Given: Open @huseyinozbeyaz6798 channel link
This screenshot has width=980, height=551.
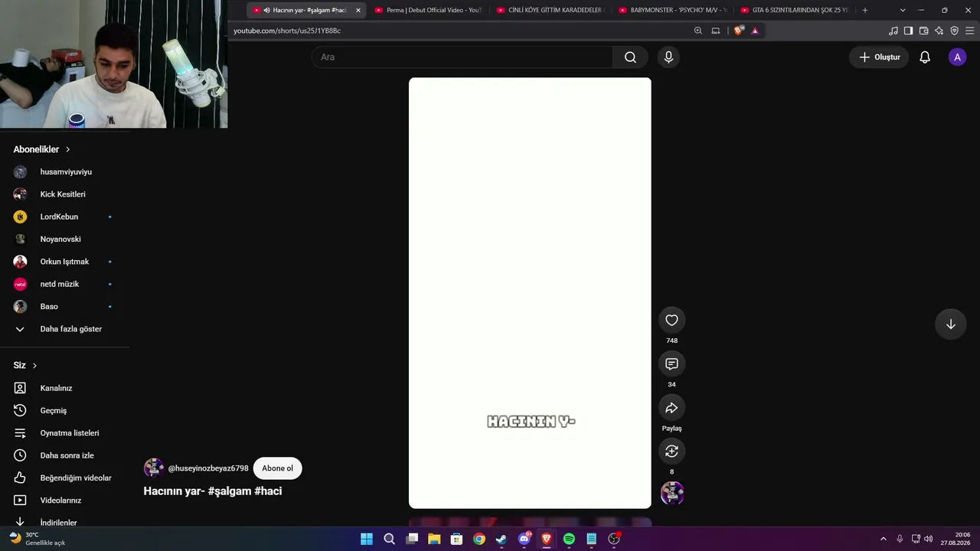Looking at the screenshot, I should 208,468.
